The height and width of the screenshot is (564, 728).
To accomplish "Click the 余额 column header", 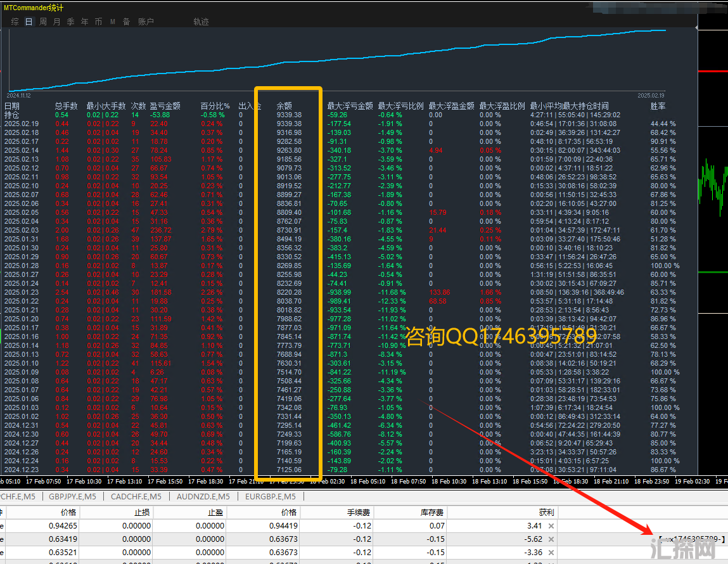I will point(284,106).
